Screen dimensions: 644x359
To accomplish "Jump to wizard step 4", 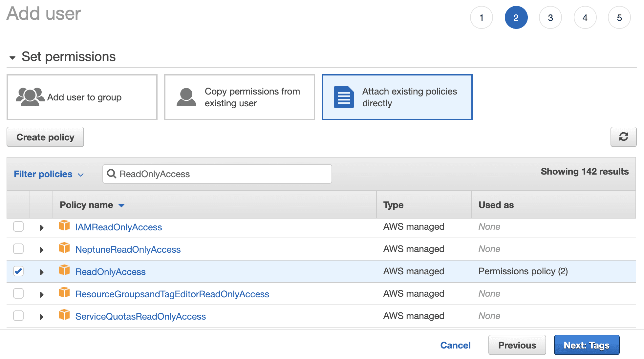I will (585, 17).
